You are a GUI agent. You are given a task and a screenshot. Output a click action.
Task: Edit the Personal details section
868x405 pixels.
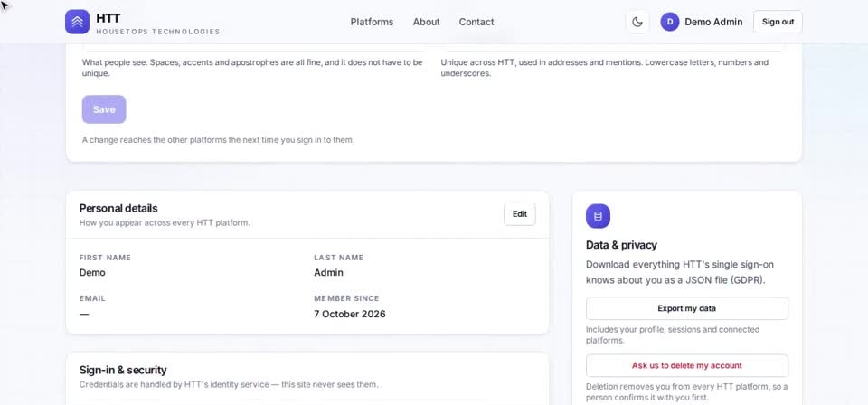point(520,214)
